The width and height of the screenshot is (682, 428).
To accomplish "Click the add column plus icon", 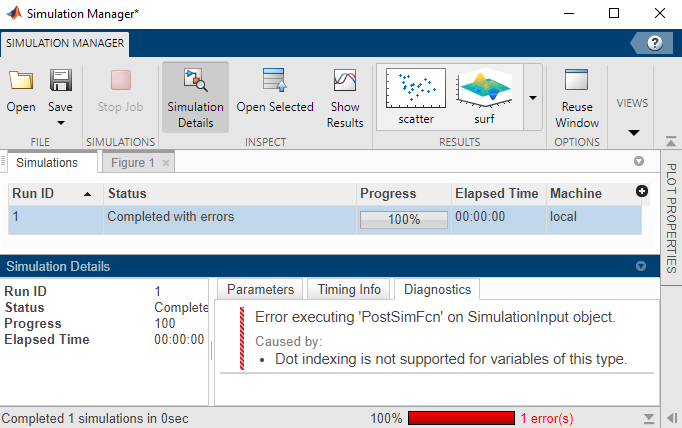I will (642, 191).
